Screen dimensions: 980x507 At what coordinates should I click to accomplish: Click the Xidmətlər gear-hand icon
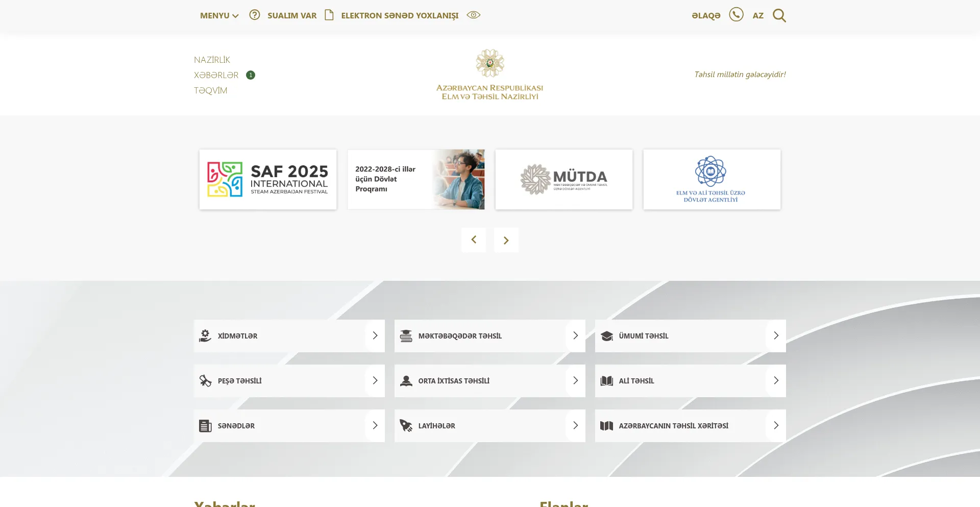click(205, 335)
